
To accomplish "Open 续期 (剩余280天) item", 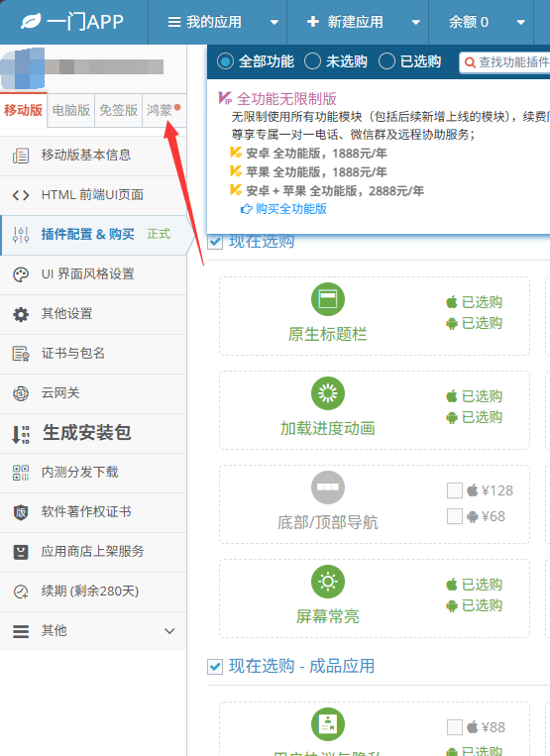I will click(x=93, y=592).
